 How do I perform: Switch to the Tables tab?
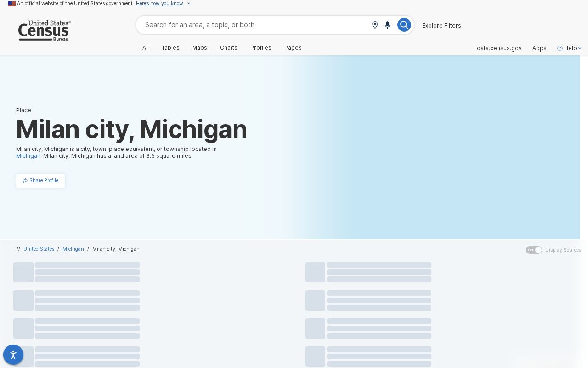pyautogui.click(x=170, y=48)
